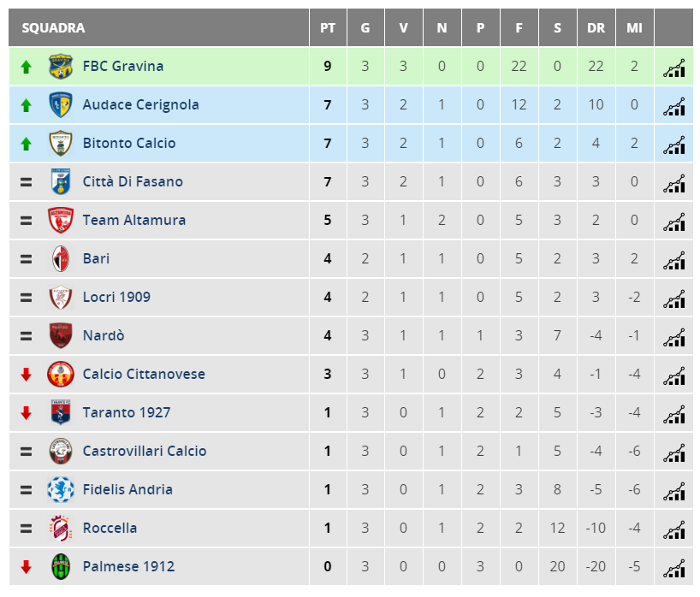Click the FBC Gravina points value 9

coord(328,66)
